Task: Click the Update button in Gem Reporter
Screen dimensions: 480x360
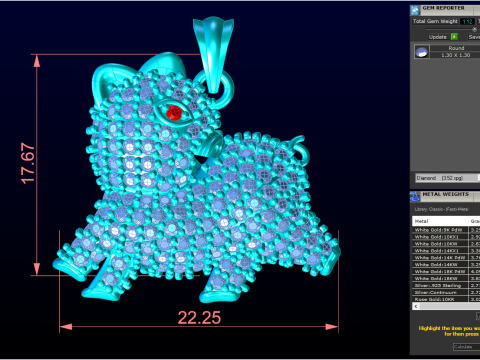Action: [x=437, y=37]
